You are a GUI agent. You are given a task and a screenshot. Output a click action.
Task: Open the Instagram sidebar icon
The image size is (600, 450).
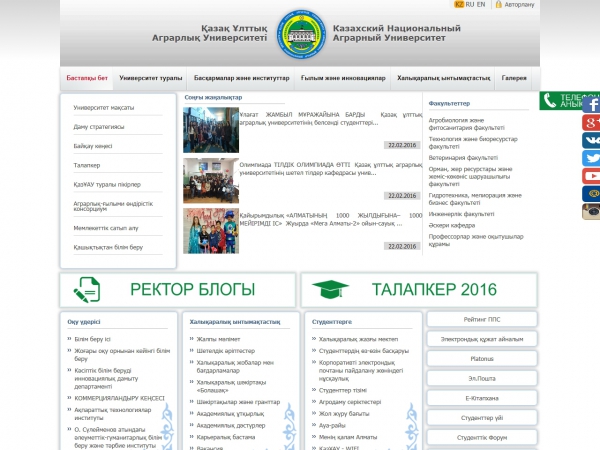click(x=591, y=211)
